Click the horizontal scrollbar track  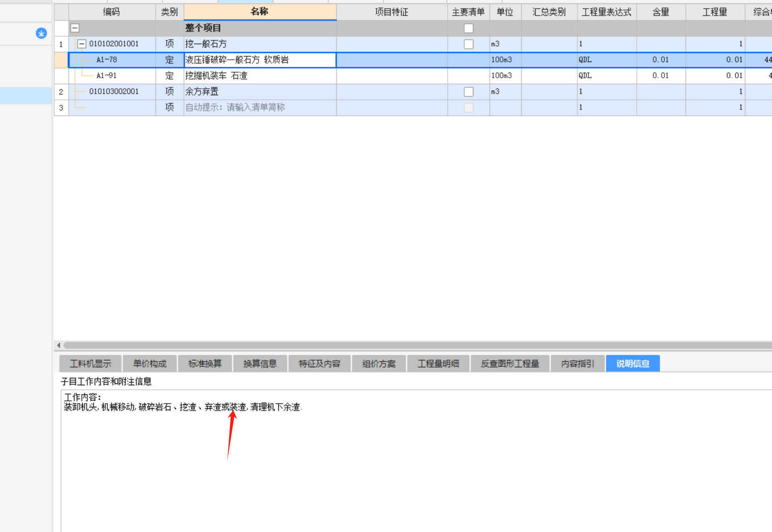pyautogui.click(x=418, y=345)
